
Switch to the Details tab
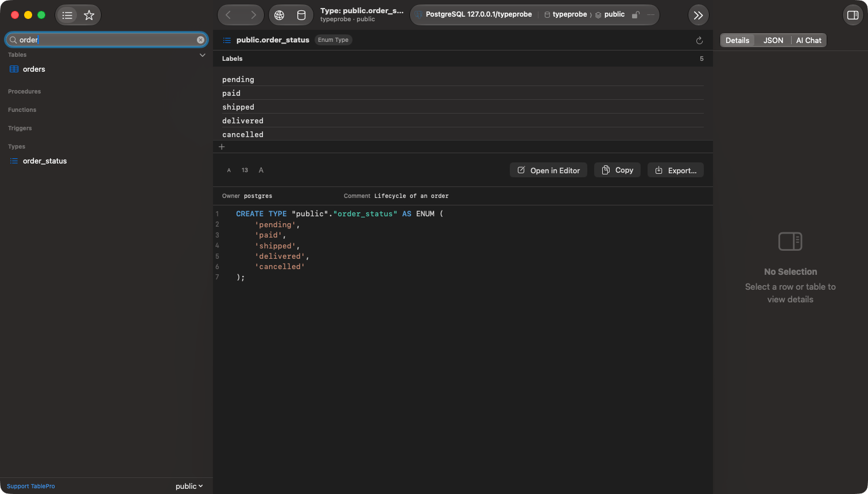tap(737, 40)
